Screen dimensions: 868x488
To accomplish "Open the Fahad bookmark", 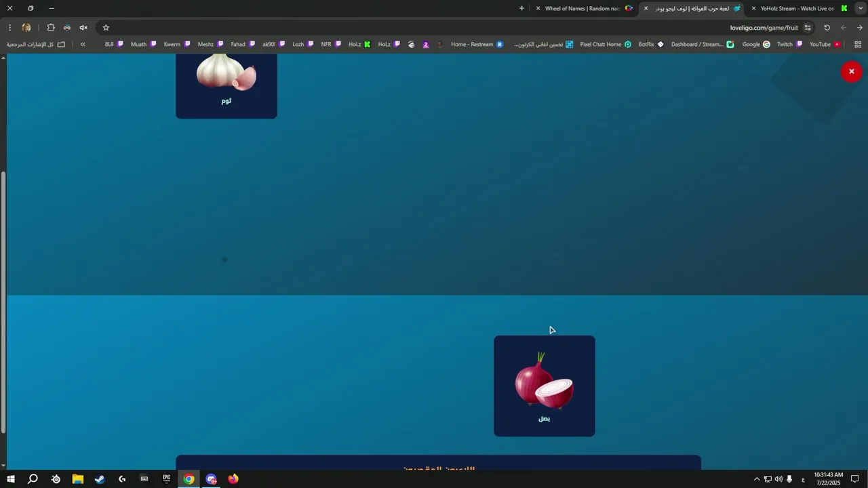I will tap(243, 44).
